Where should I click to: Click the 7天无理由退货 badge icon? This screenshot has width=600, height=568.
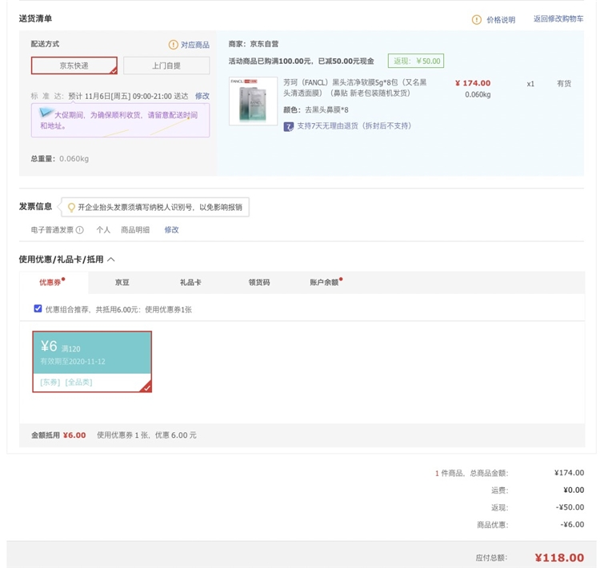(289, 126)
